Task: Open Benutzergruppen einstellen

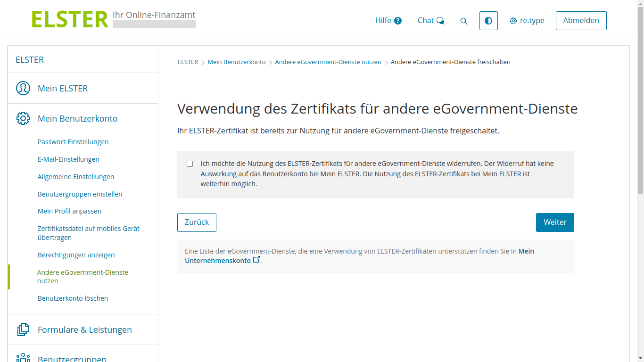Action: 80,194
